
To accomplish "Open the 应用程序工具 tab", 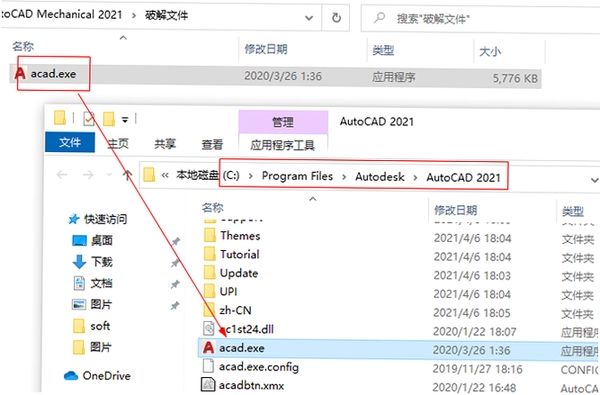I will coord(282,145).
